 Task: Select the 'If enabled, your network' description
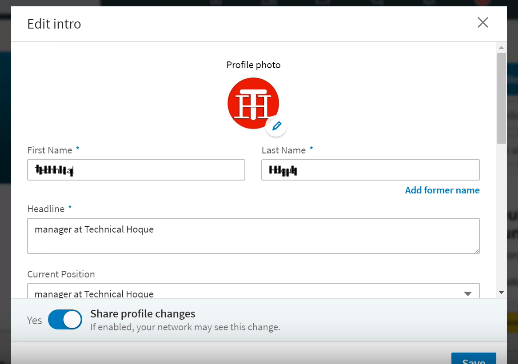[185, 327]
